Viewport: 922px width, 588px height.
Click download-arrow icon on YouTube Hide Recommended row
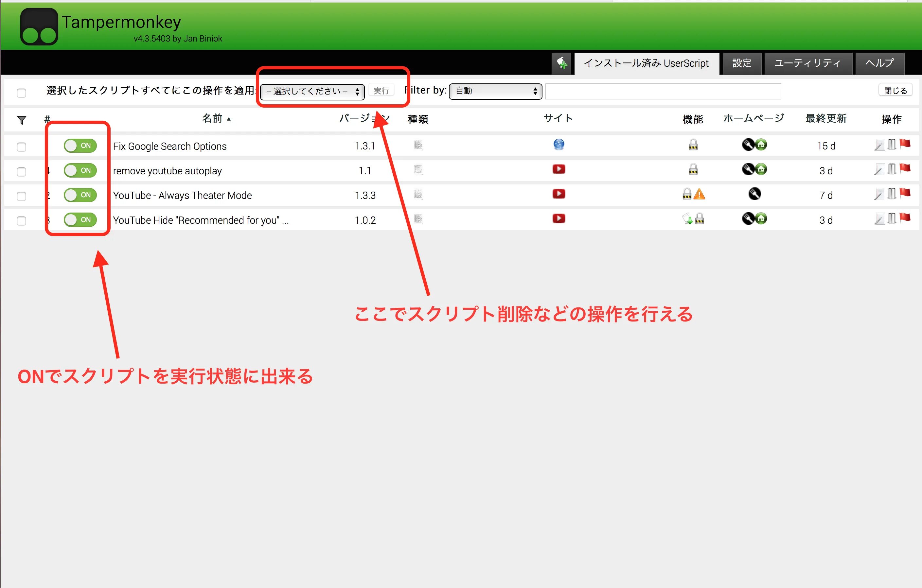click(x=688, y=218)
